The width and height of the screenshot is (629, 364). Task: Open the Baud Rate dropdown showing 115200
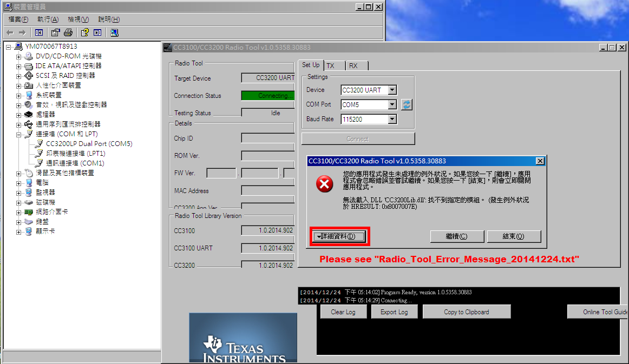[392, 119]
